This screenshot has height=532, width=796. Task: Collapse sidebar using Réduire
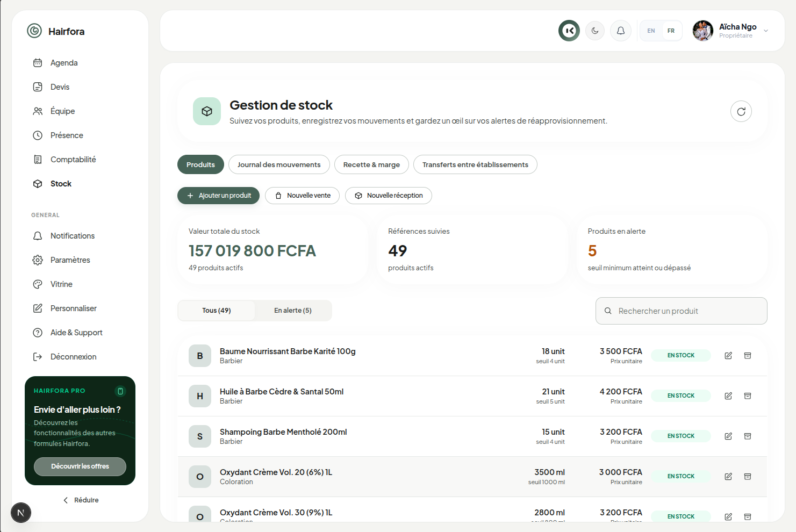pyautogui.click(x=81, y=500)
